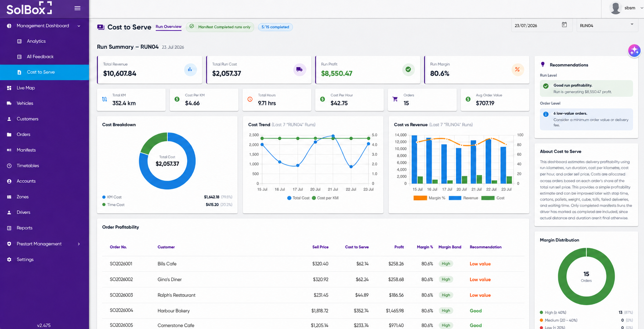
Task: Click the 23/07/2026 date input field
Action: 537,25
